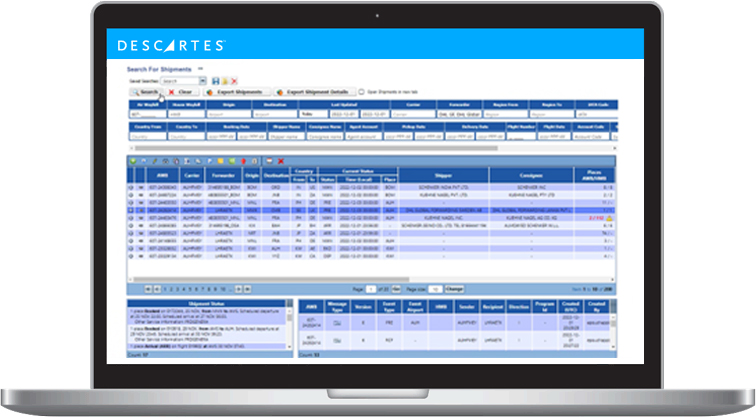Click the Forwarder filter field
Viewport: 756px width, 417px height.
pos(466,114)
